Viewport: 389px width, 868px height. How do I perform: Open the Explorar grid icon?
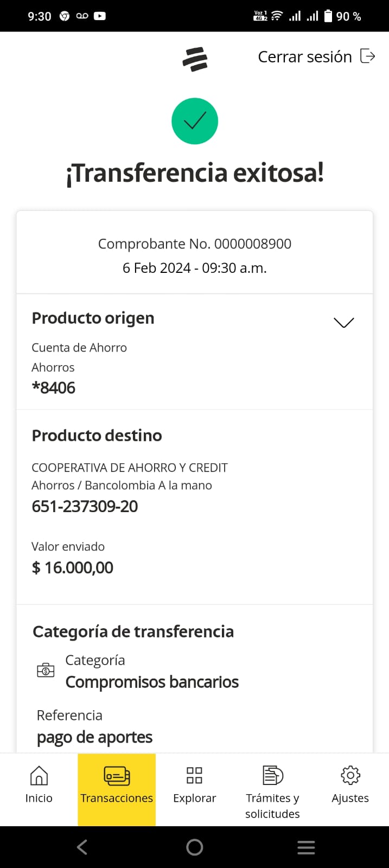coord(194,776)
